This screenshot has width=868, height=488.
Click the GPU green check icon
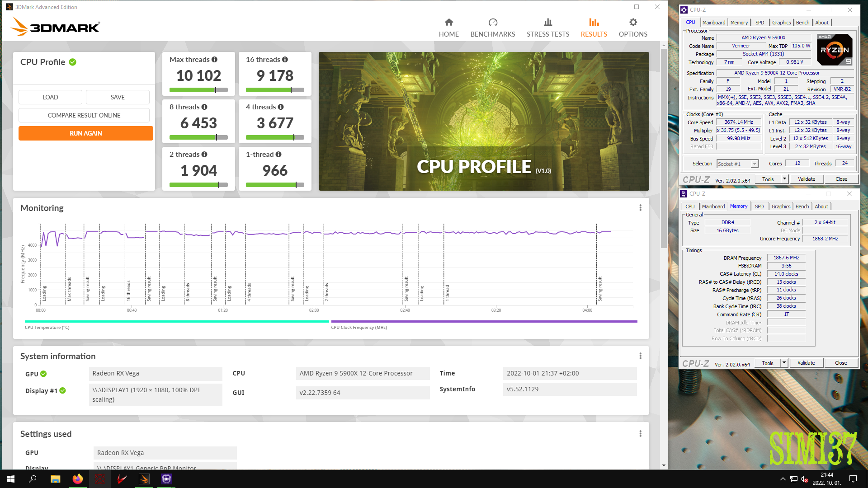[43, 374]
